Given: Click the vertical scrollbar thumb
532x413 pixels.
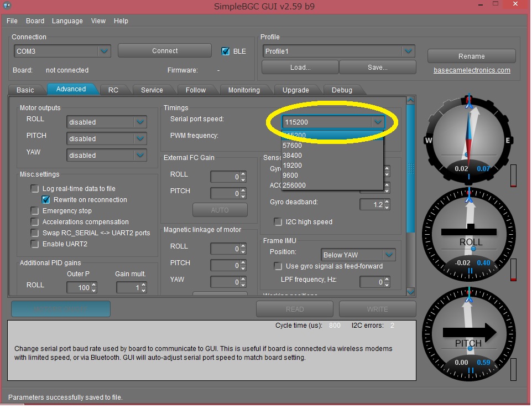Looking at the screenshot, I should 410,168.
